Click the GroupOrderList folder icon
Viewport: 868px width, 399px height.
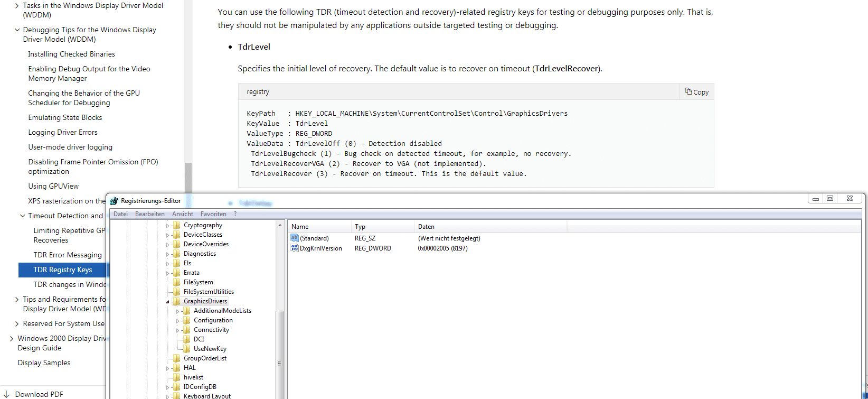point(177,358)
